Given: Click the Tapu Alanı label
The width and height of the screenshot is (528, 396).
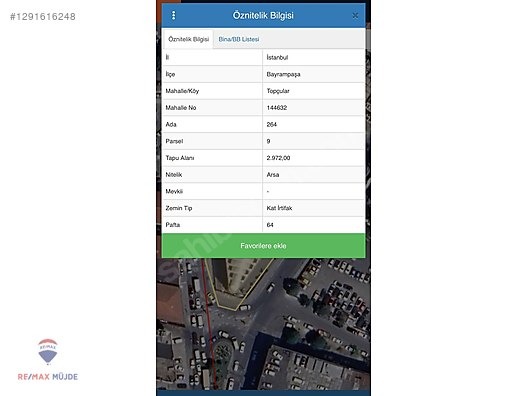Looking at the screenshot, I should point(180,158).
